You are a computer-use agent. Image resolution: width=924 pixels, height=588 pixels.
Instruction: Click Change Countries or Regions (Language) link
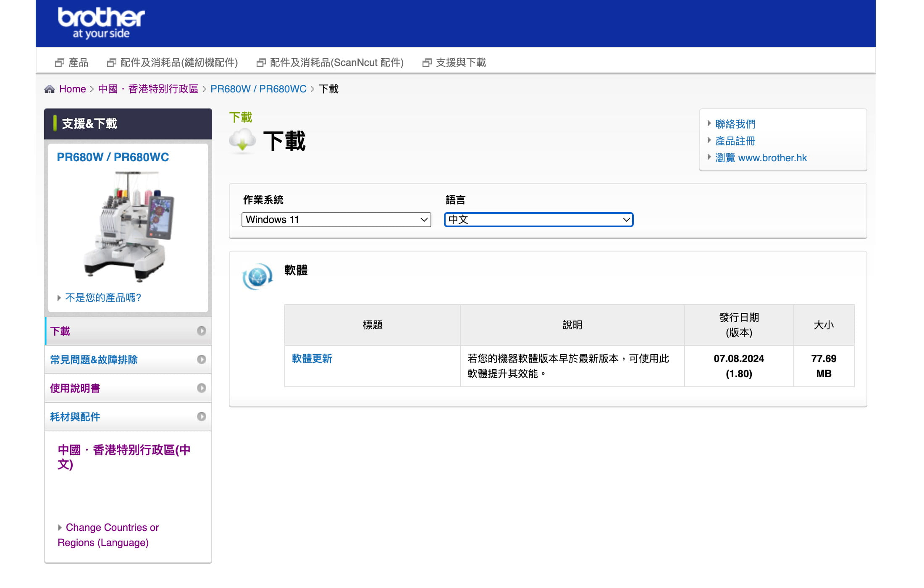click(108, 535)
